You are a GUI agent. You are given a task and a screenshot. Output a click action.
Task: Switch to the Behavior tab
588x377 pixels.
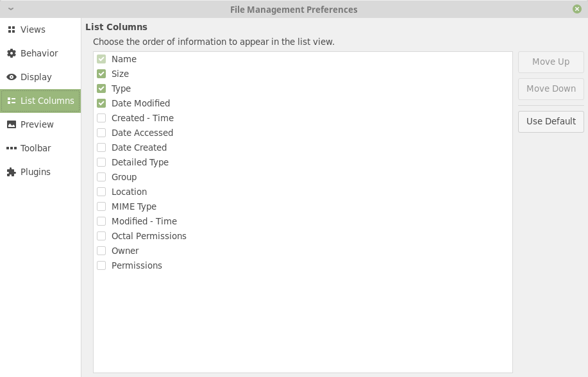(39, 53)
